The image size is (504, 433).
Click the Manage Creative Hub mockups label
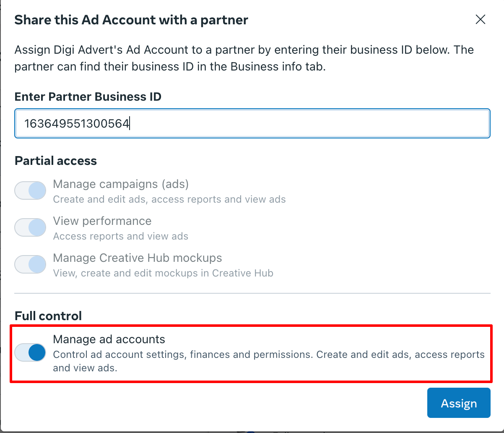coord(137,258)
